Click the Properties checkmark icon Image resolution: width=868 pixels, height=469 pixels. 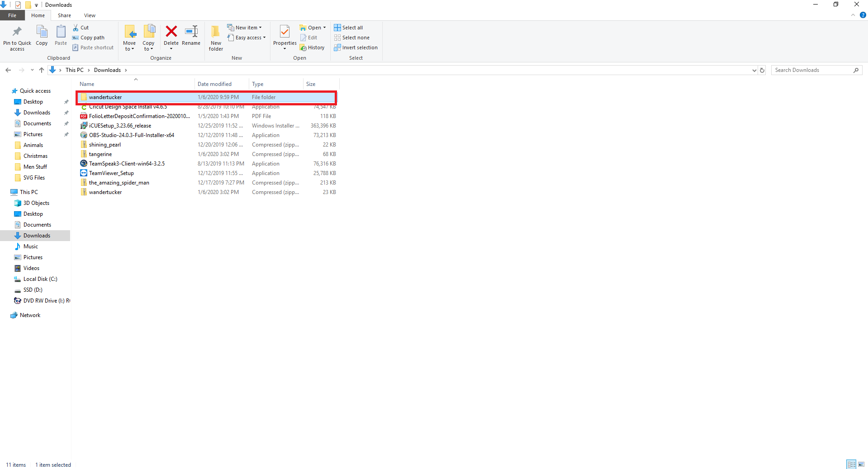[x=285, y=32]
